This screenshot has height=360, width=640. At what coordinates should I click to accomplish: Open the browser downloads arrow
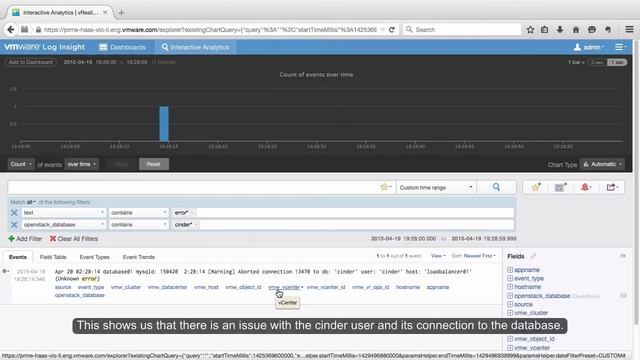point(560,29)
